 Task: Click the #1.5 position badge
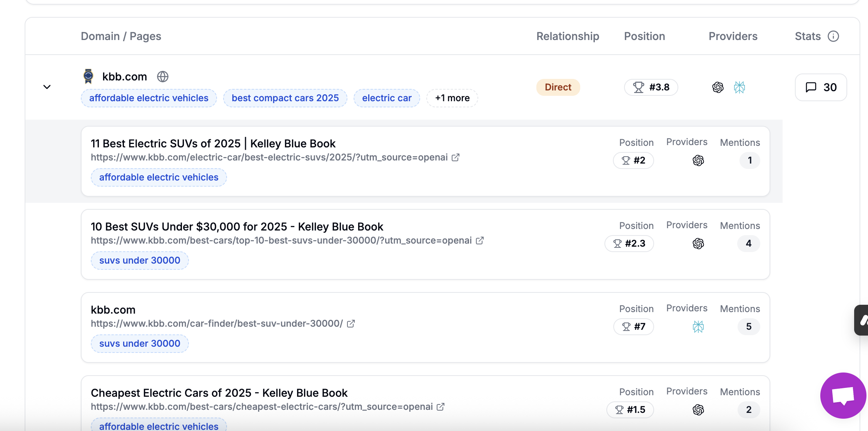pos(630,410)
